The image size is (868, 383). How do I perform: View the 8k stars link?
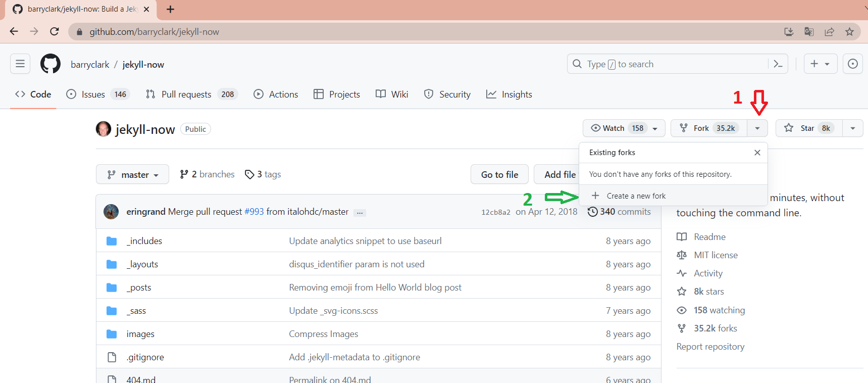700,292
